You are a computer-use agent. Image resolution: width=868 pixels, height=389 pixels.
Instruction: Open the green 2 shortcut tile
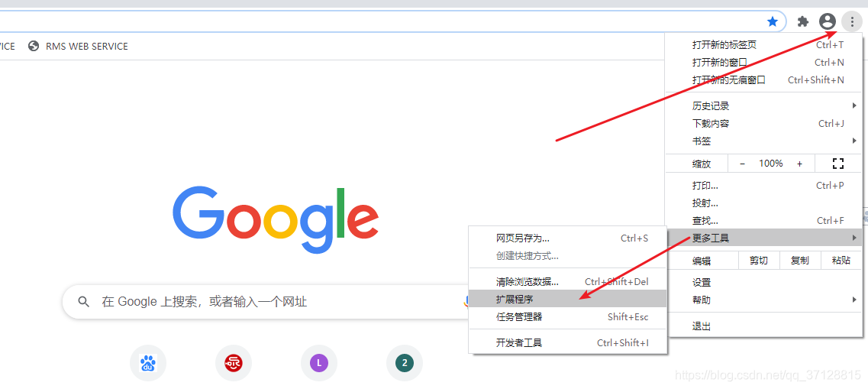point(405,363)
